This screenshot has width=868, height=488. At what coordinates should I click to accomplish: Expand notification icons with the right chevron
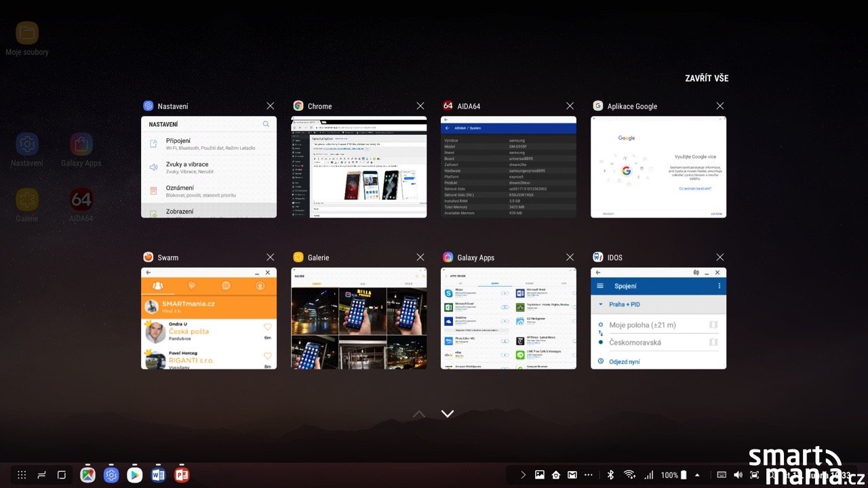pyautogui.click(x=523, y=475)
